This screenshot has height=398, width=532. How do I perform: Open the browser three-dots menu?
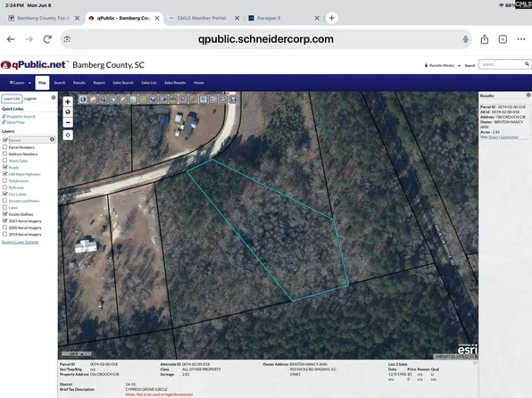[521, 39]
